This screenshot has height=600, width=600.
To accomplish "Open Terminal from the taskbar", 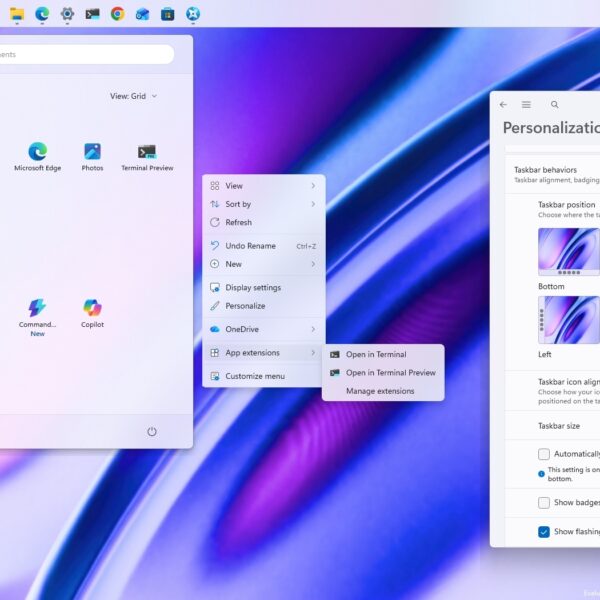I will [93, 14].
